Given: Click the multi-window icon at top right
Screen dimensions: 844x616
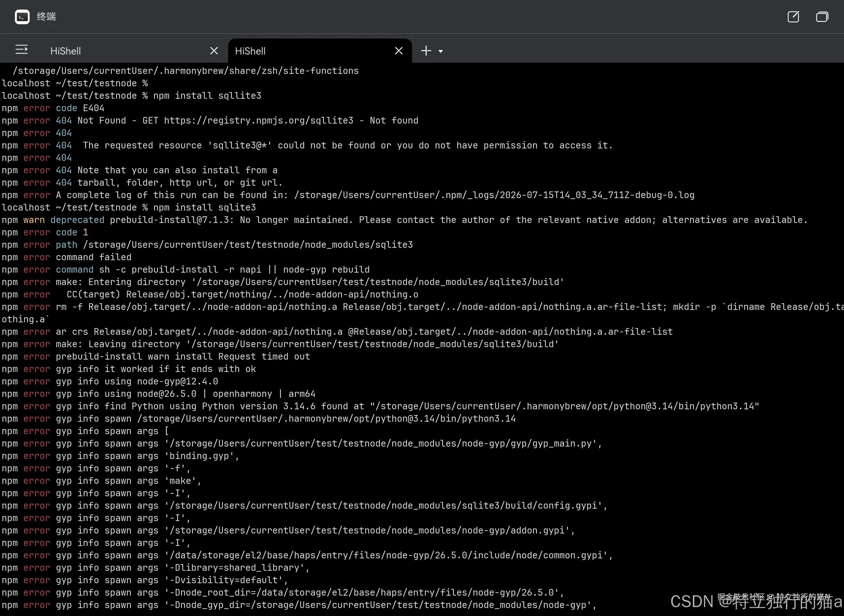Looking at the screenshot, I should [x=822, y=17].
